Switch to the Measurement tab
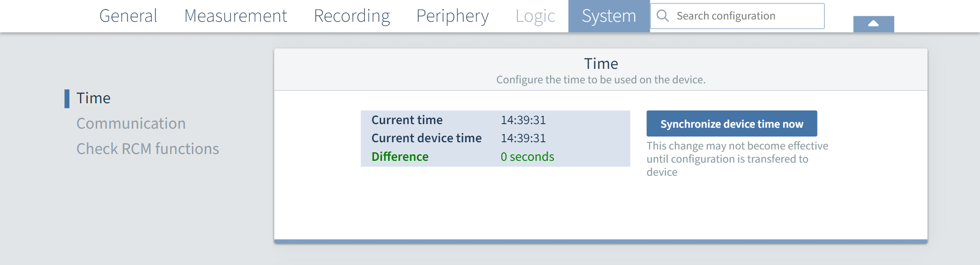The width and height of the screenshot is (980, 265). point(235,16)
